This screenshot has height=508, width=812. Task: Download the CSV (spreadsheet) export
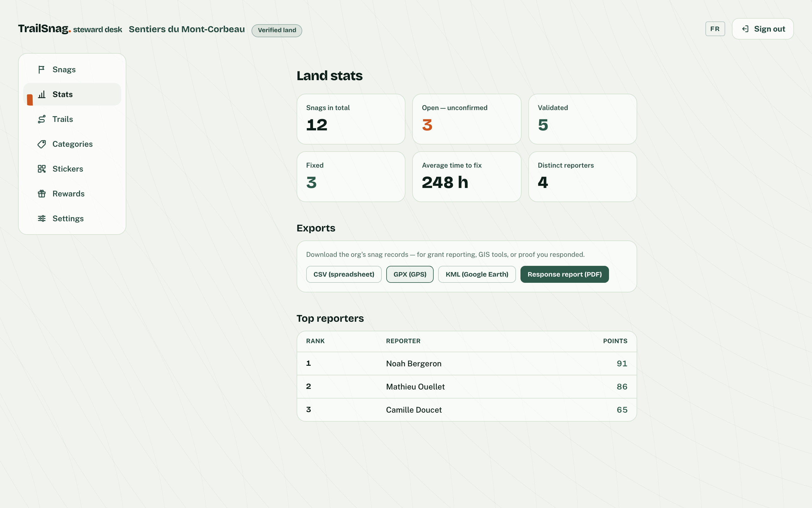coord(344,275)
